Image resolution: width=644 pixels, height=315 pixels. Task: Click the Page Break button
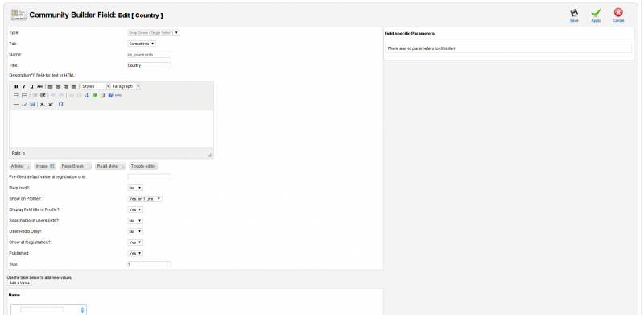pos(76,166)
